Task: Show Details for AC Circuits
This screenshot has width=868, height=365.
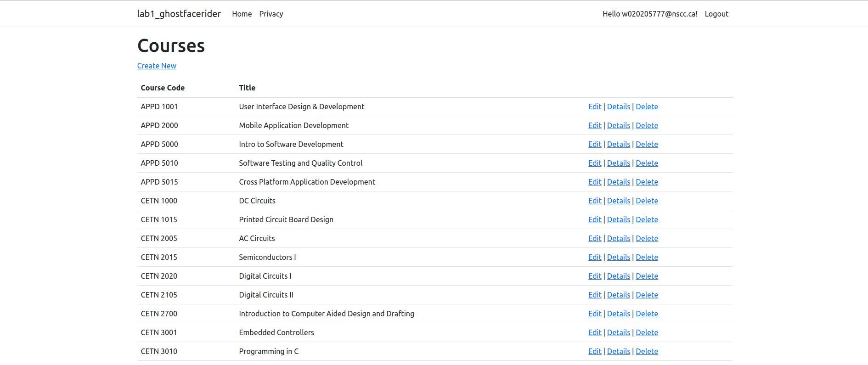Action: coord(618,238)
